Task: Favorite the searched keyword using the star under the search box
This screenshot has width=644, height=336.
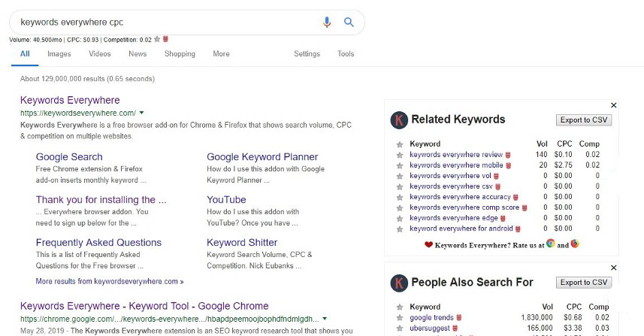Action: 157,39
